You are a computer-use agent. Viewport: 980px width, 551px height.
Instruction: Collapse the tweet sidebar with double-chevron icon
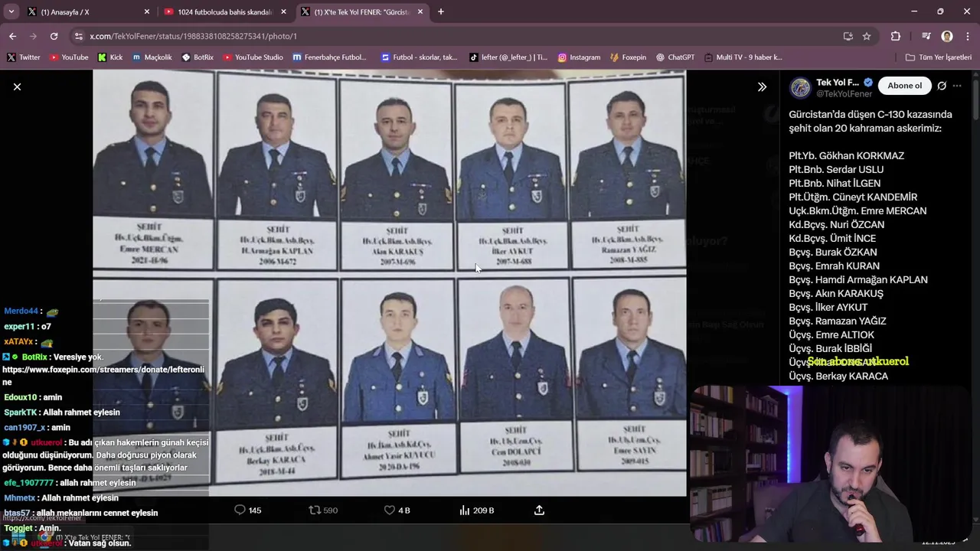click(x=762, y=86)
